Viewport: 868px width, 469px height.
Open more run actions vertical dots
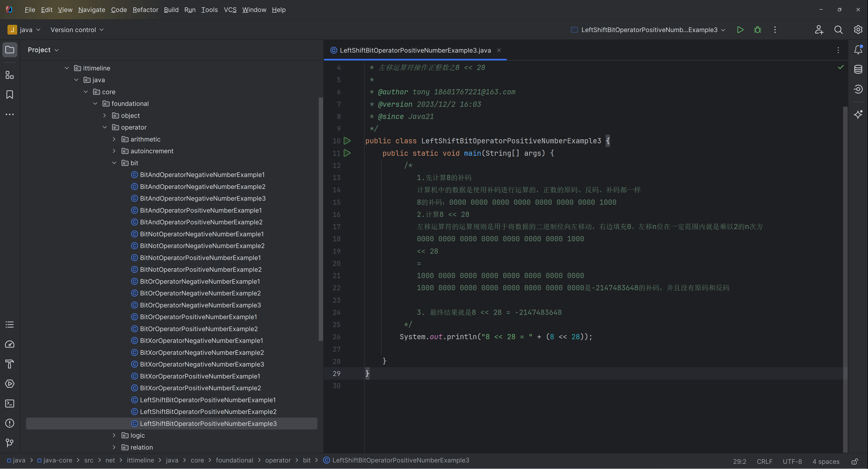775,30
